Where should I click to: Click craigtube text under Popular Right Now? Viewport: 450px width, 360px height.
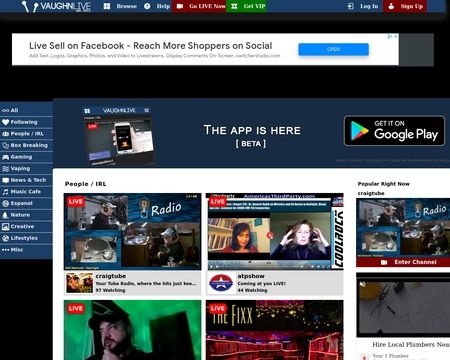[371, 193]
